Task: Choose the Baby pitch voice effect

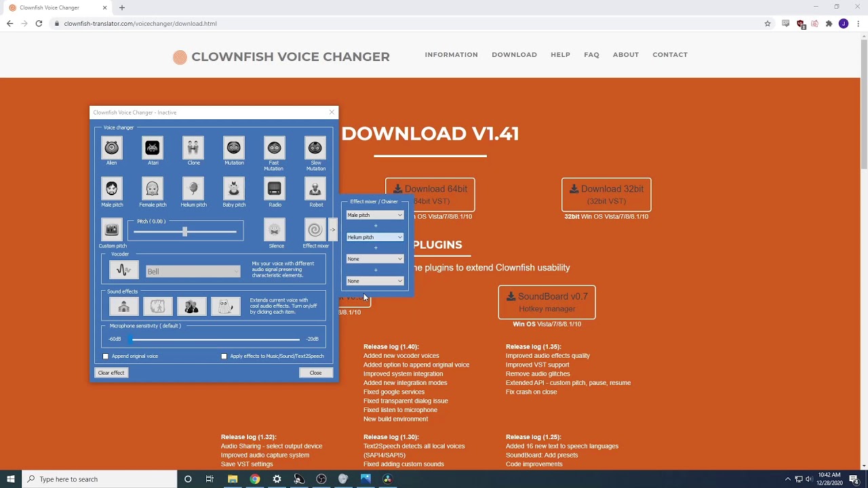Action: tap(234, 188)
